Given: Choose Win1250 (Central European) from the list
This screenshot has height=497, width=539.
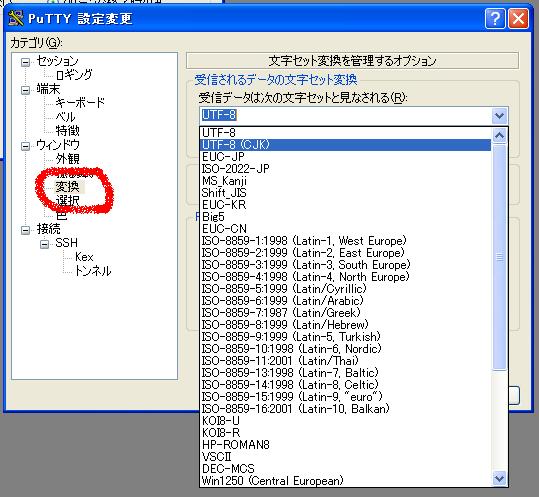Looking at the screenshot, I should [345, 481].
